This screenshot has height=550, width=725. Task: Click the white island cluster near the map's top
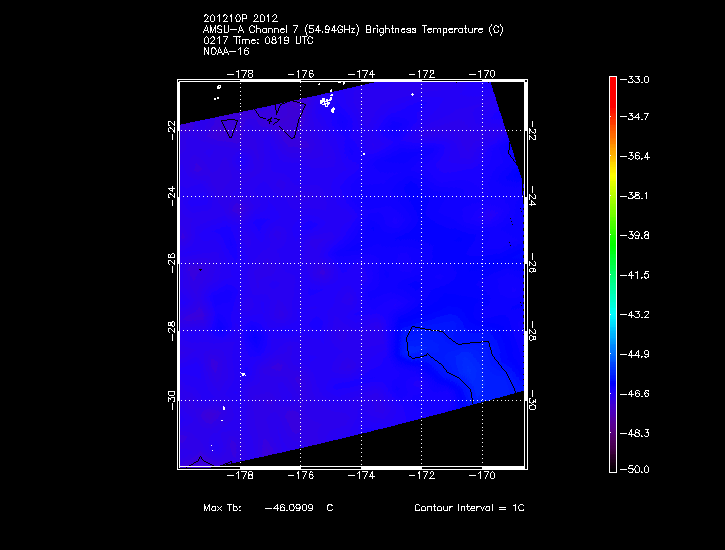[325, 101]
